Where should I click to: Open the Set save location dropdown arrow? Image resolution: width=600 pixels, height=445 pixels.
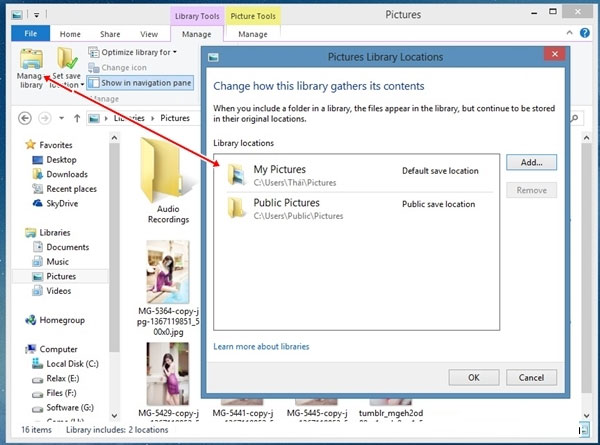pyautogui.click(x=82, y=85)
